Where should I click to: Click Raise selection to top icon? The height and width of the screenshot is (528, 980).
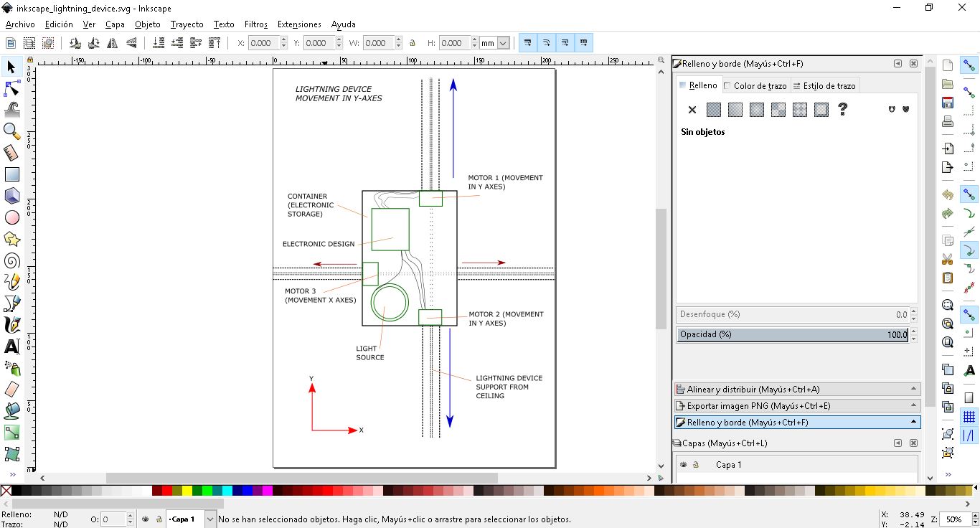tap(214, 43)
